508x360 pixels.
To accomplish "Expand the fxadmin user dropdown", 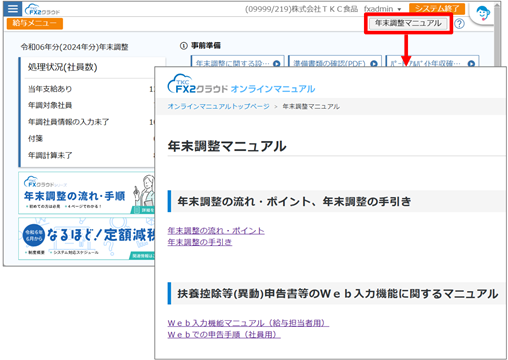I will [x=382, y=9].
